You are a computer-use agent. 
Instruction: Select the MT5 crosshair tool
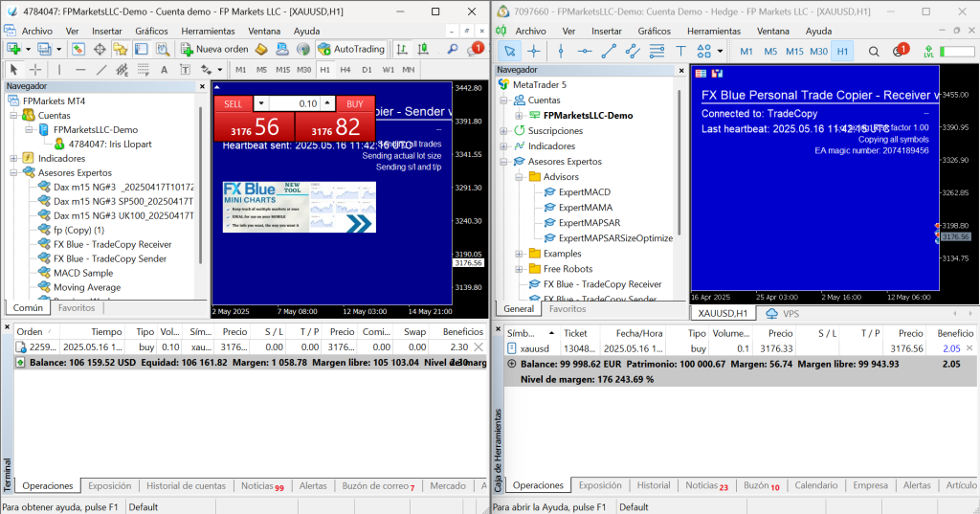coord(534,52)
